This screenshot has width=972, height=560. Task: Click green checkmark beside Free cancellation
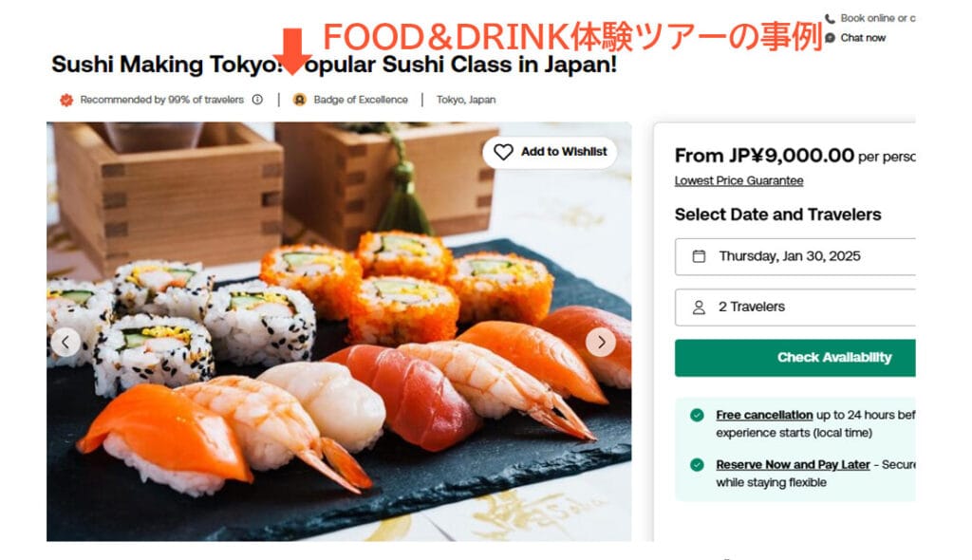point(697,415)
